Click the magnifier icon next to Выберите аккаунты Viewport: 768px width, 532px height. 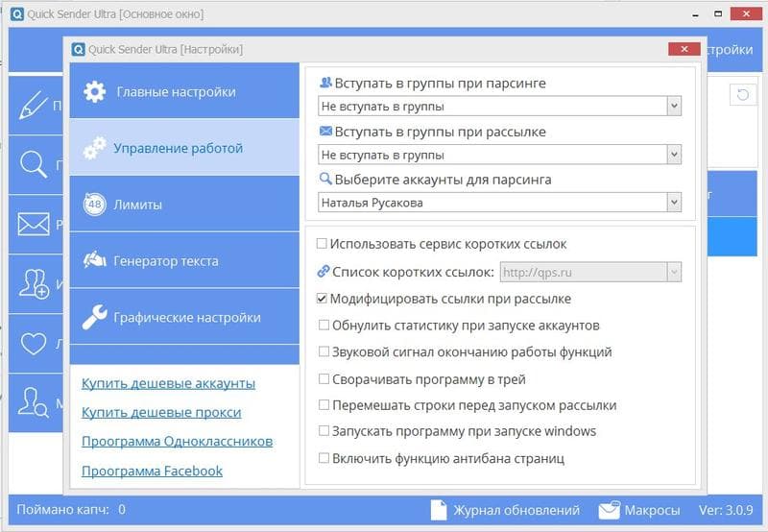click(x=325, y=179)
